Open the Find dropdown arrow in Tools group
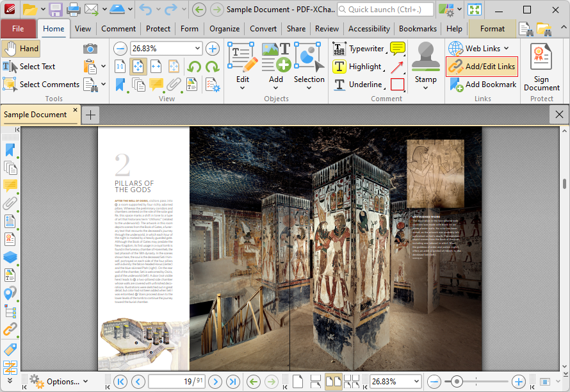Screen dimensions: 570x392 coord(104,85)
